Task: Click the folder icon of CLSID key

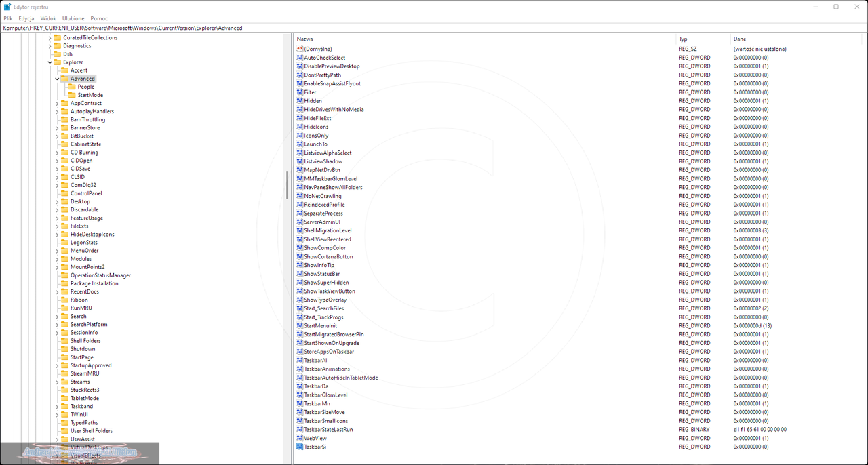Action: pos(65,177)
